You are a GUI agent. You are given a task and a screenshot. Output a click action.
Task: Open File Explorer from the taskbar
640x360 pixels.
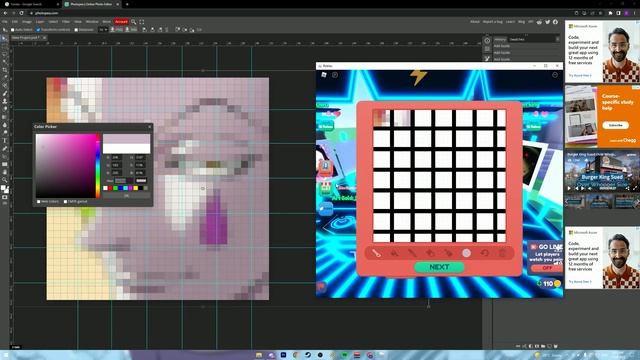coord(259,355)
